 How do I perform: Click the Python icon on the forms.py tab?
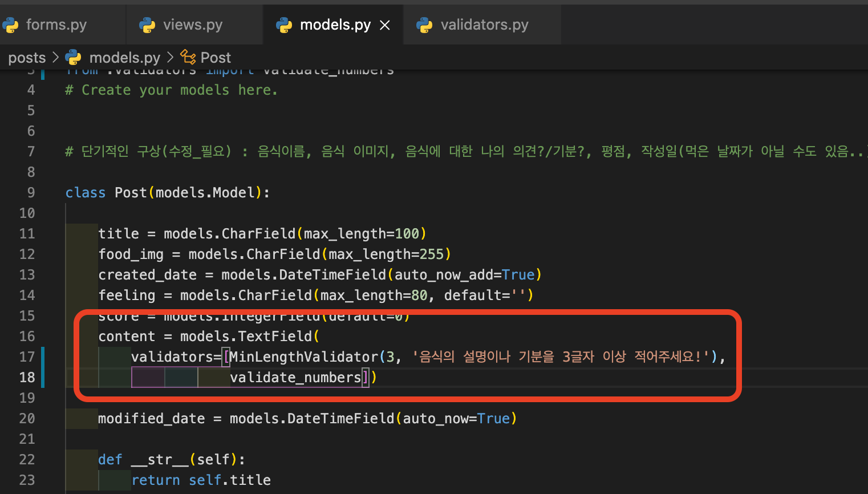10,25
